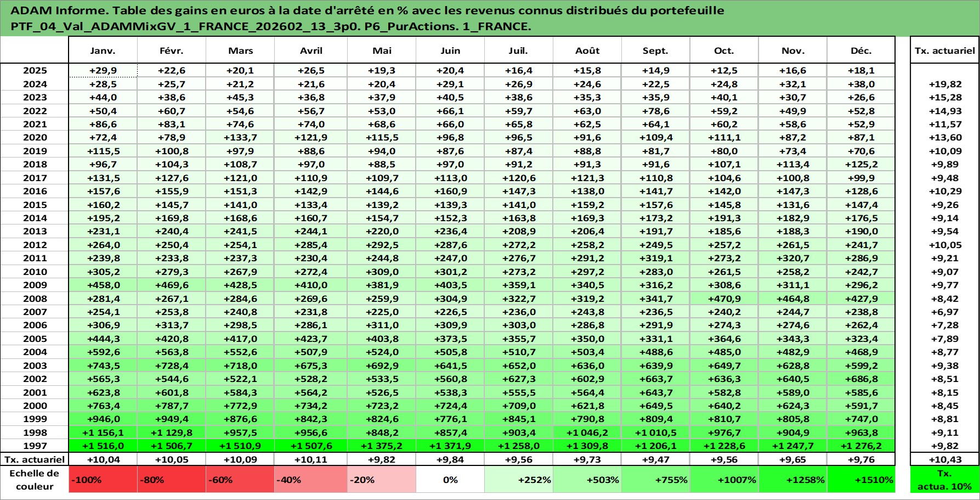Select the +755% green scale cell
Viewport: 980px width, 500px height.
coord(655,479)
